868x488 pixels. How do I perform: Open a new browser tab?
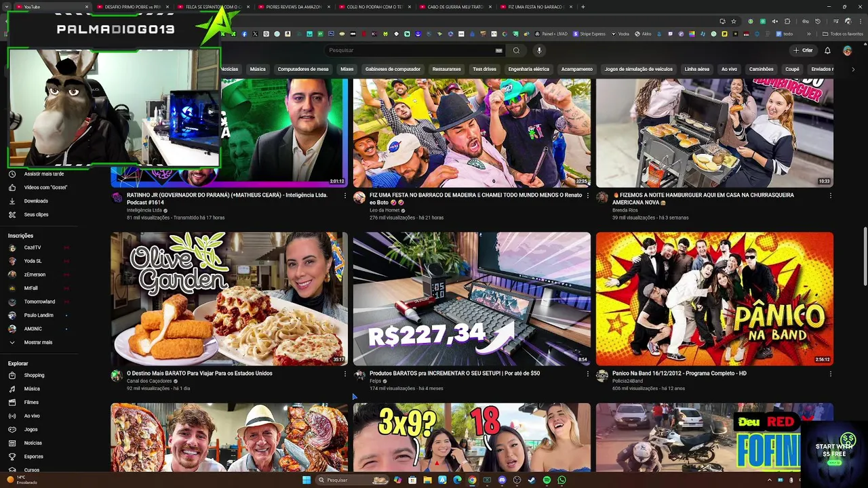click(x=583, y=7)
